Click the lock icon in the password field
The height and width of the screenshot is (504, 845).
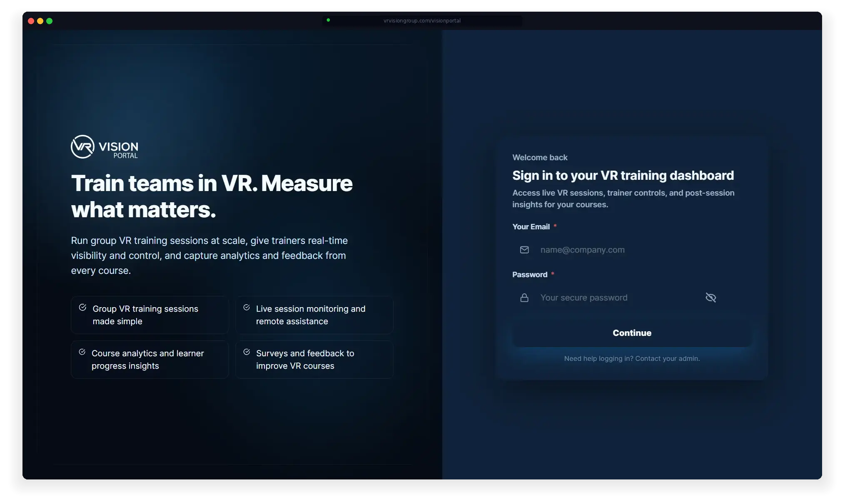tap(524, 298)
